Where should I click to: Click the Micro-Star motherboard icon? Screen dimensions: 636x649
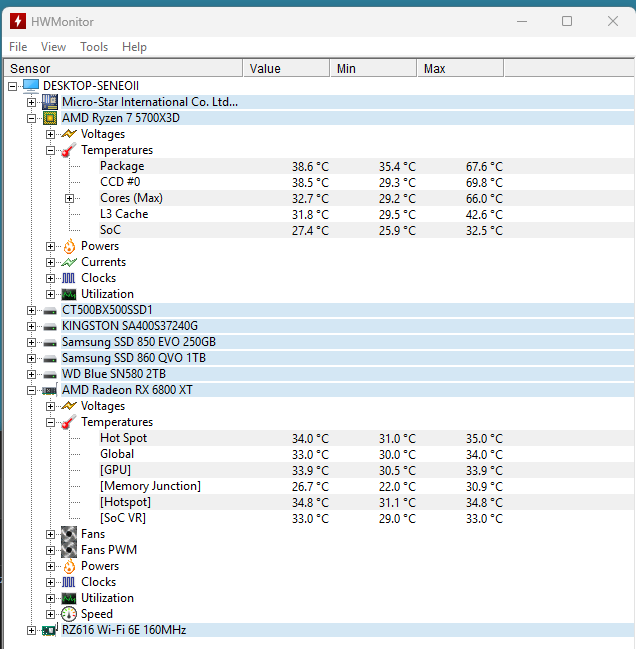click(x=50, y=102)
